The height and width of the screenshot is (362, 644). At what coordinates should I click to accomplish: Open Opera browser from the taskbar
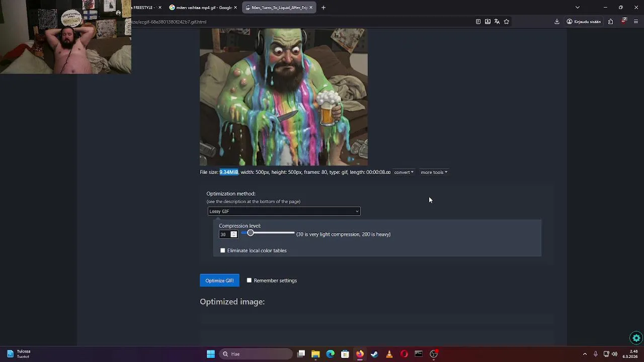[404, 354]
